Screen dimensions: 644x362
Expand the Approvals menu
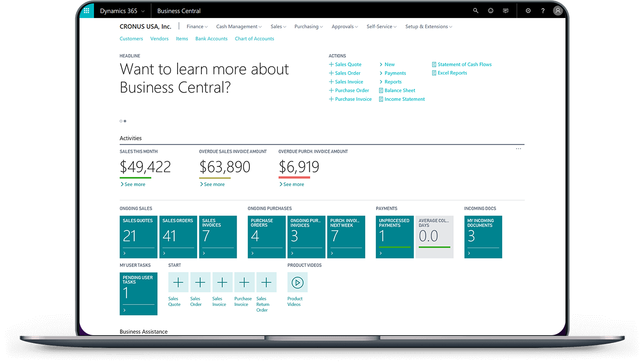pos(345,27)
